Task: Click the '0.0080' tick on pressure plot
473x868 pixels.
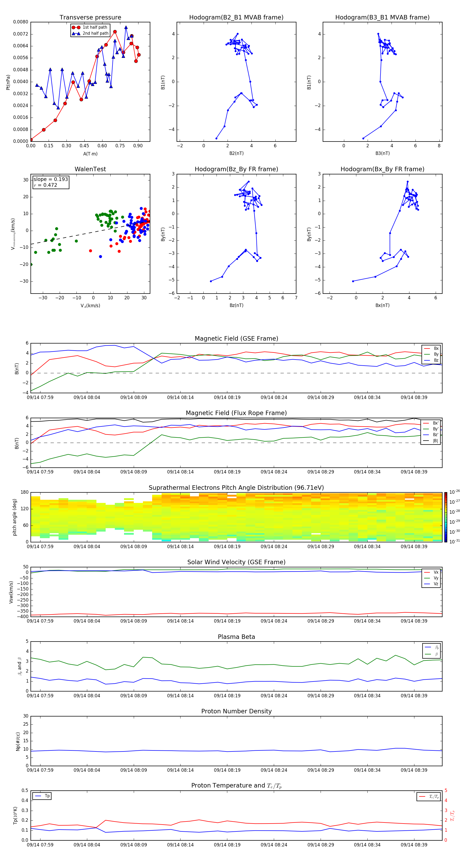Action: pos(20,22)
